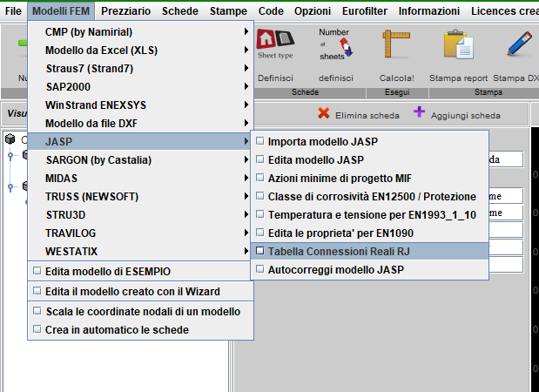
Task: Expand MIDAS submenu
Action: [140, 178]
